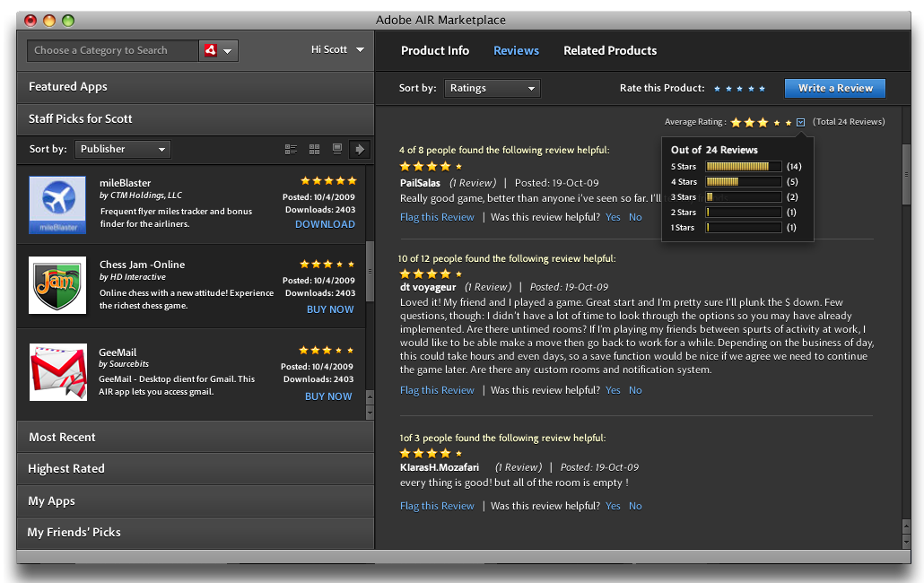Click reviewer name dt voyageur
Screen dimensions: 924x583
(x=428, y=287)
